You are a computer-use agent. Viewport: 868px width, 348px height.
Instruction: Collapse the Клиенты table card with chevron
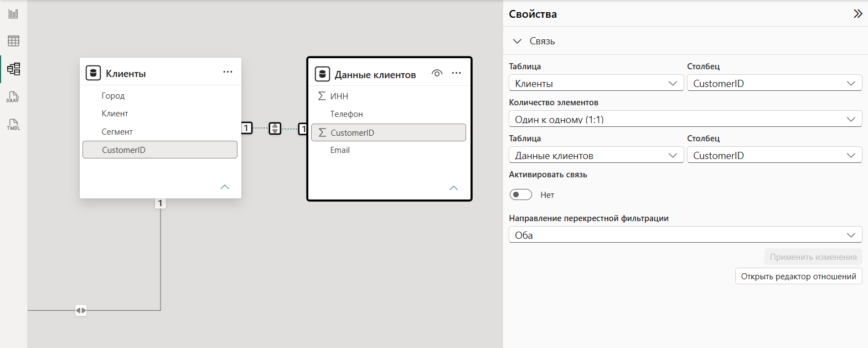(x=225, y=187)
